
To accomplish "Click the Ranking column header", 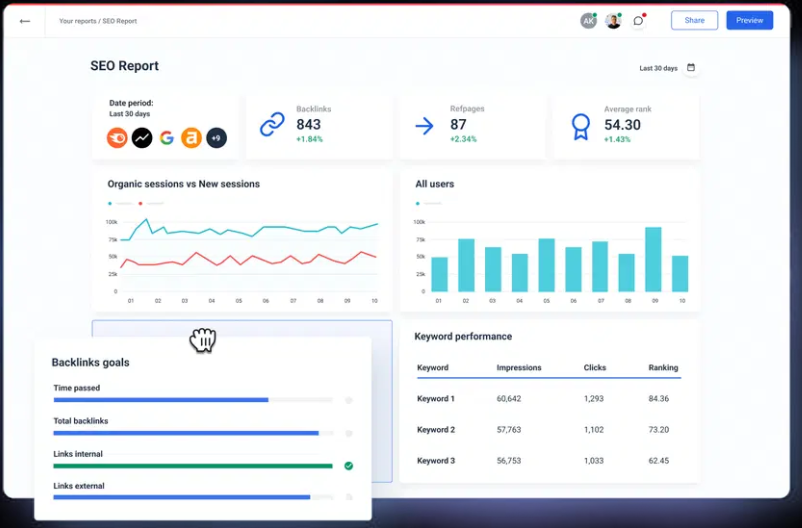I will [663, 367].
